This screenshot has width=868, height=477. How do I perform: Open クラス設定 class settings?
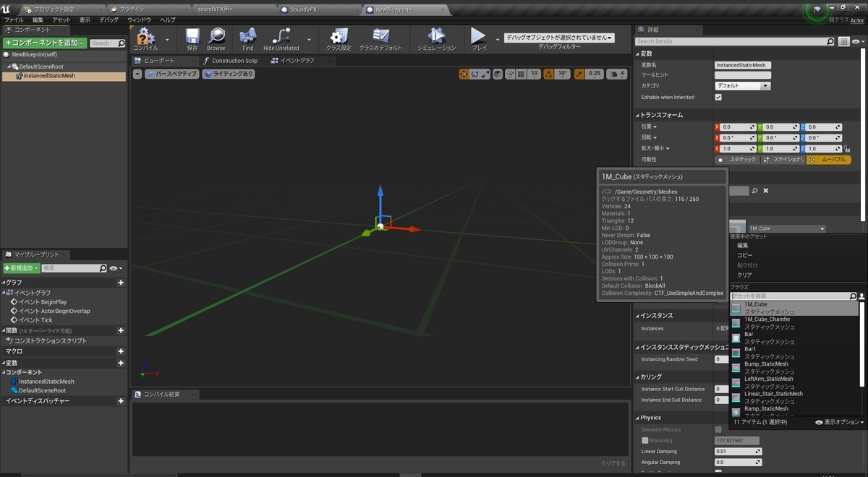coord(339,39)
